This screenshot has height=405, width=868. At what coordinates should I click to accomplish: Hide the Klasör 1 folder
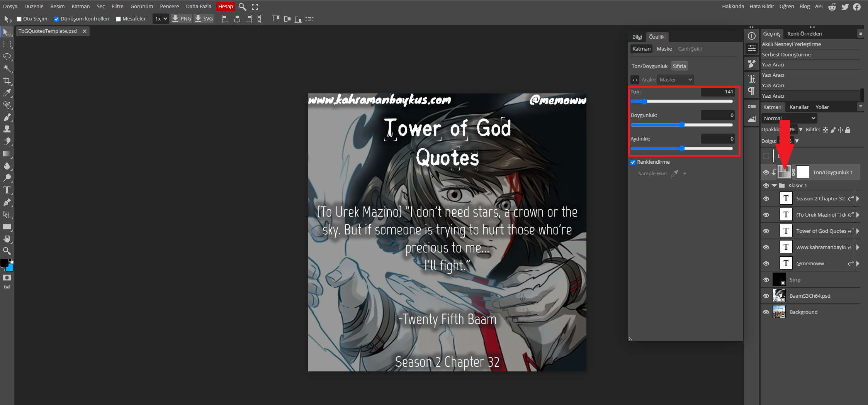(766, 186)
